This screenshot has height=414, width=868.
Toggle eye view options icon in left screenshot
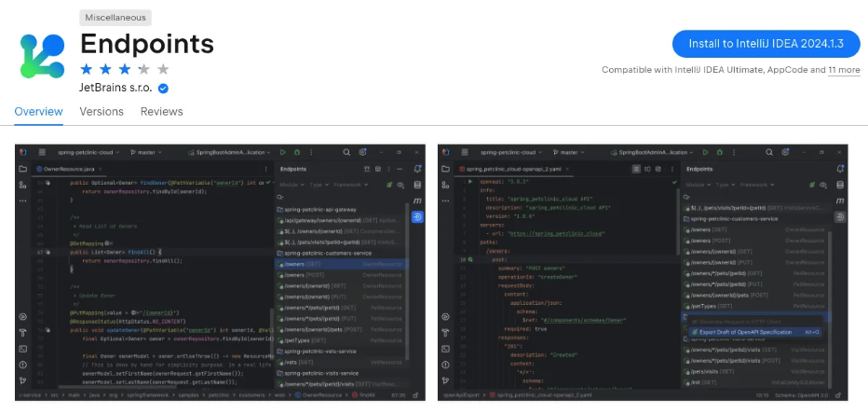click(400, 185)
